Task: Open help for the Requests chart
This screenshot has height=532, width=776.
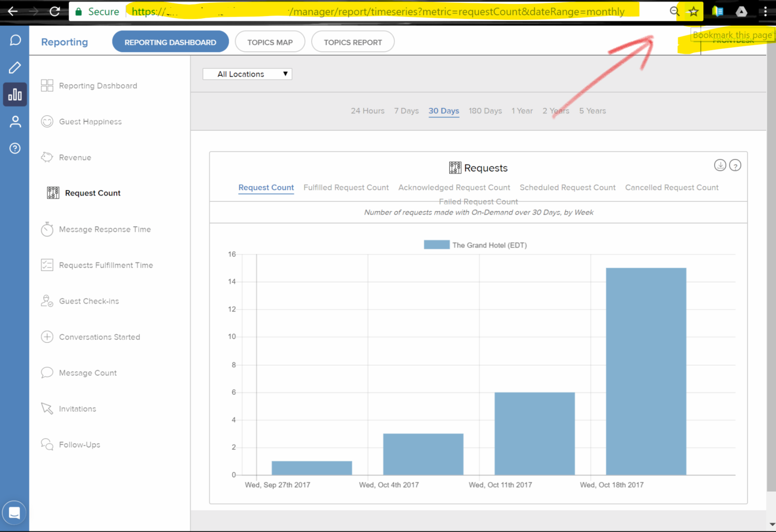Action: (735, 165)
